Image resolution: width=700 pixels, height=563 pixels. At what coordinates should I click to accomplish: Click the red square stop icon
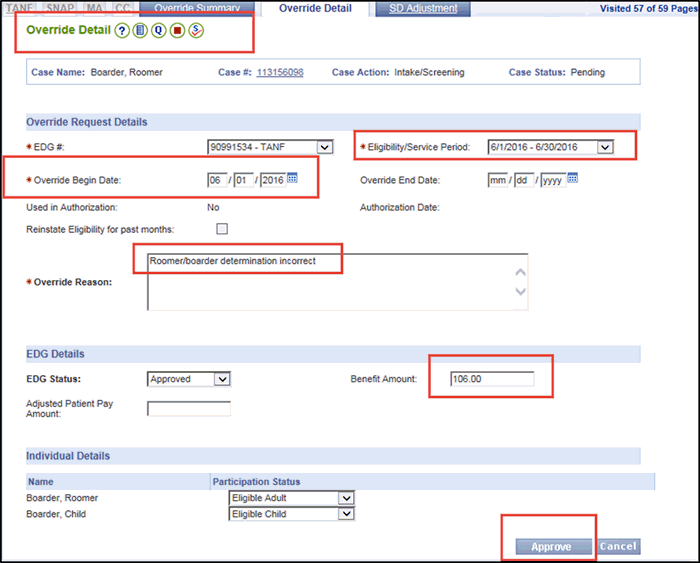(178, 30)
